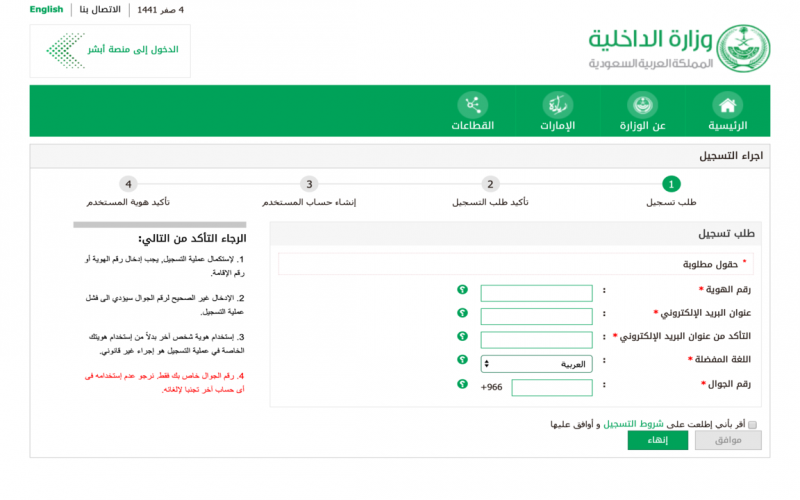Click the رقم الهوية field label
This screenshot has width=800, height=500.
[x=728, y=290]
